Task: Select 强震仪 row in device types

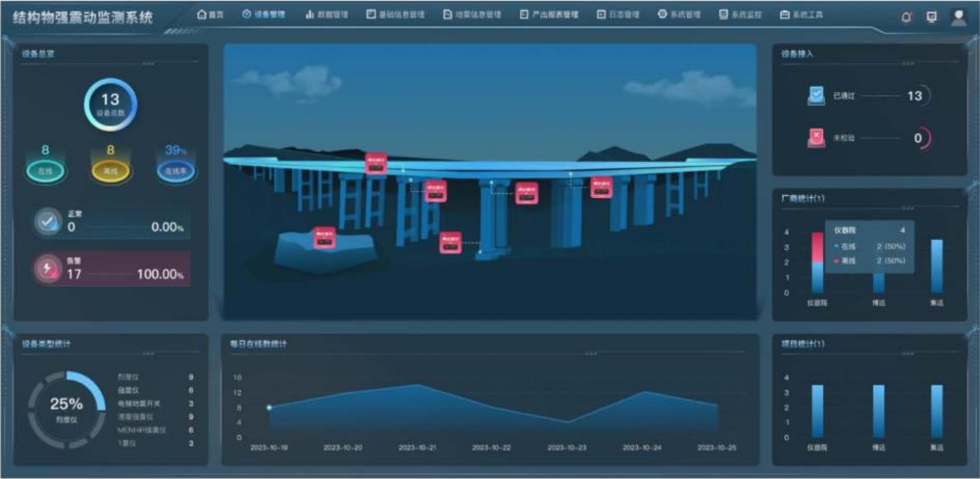Action: coord(156,390)
